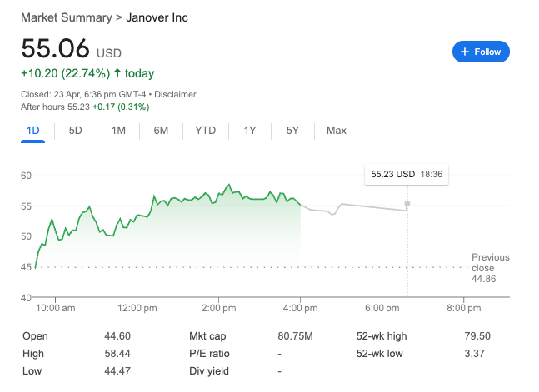The image size is (539, 392).
Task: Click the 52-wk low label
Action: [x=380, y=354]
